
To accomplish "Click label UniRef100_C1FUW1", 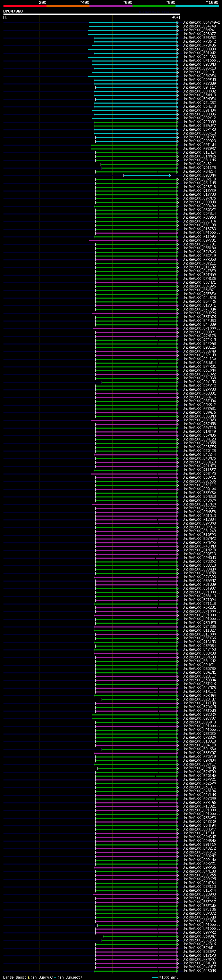I will coord(199,833).
